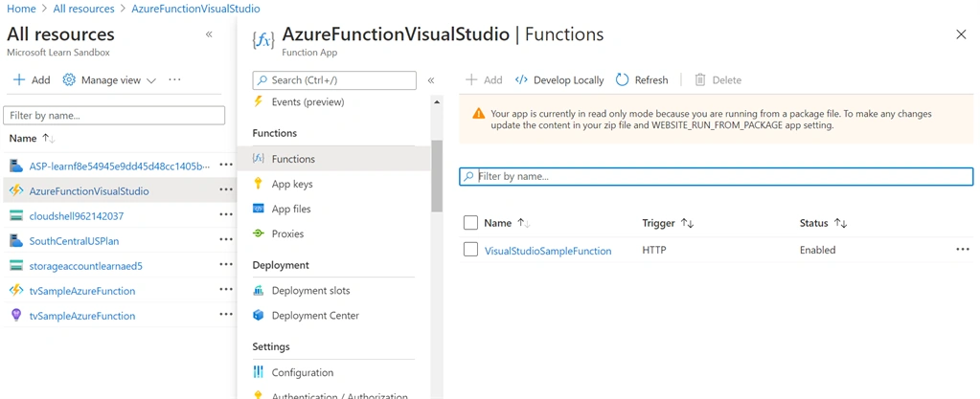Open the All resources breadcrumb
Image resolution: width=980 pixels, height=399 pixels.
(x=83, y=9)
